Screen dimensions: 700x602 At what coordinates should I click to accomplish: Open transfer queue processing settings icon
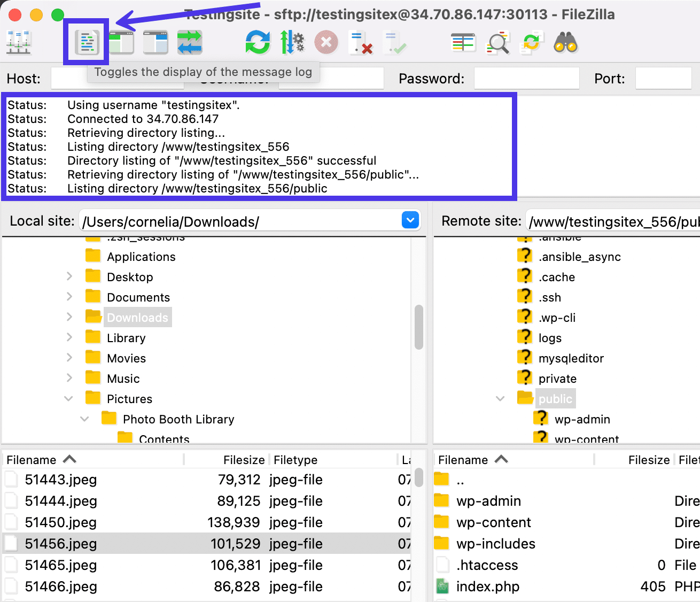click(x=292, y=42)
